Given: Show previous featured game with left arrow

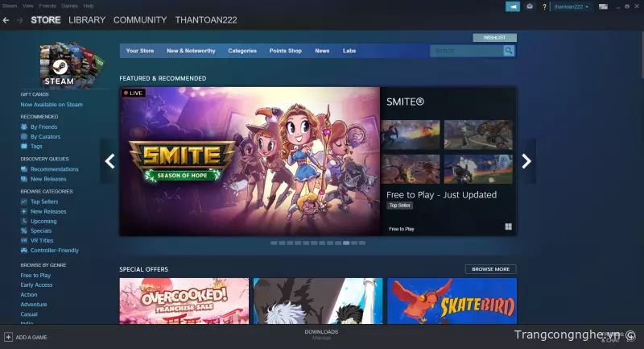Looking at the screenshot, I should click(109, 161).
